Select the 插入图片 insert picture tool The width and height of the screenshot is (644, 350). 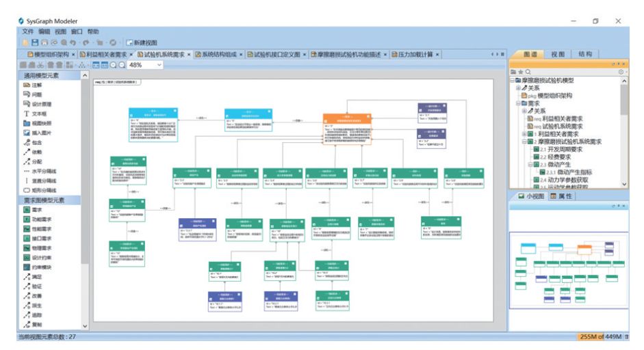coord(38,133)
